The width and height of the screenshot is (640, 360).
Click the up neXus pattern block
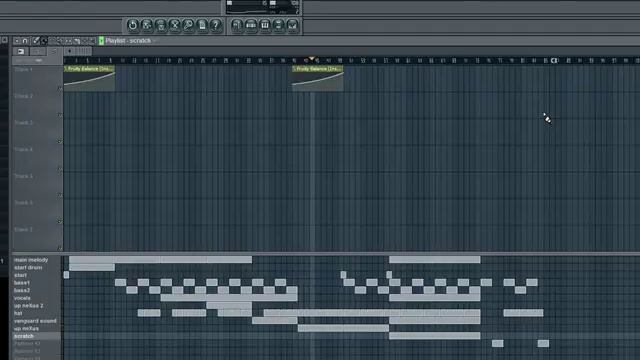(x=343, y=328)
